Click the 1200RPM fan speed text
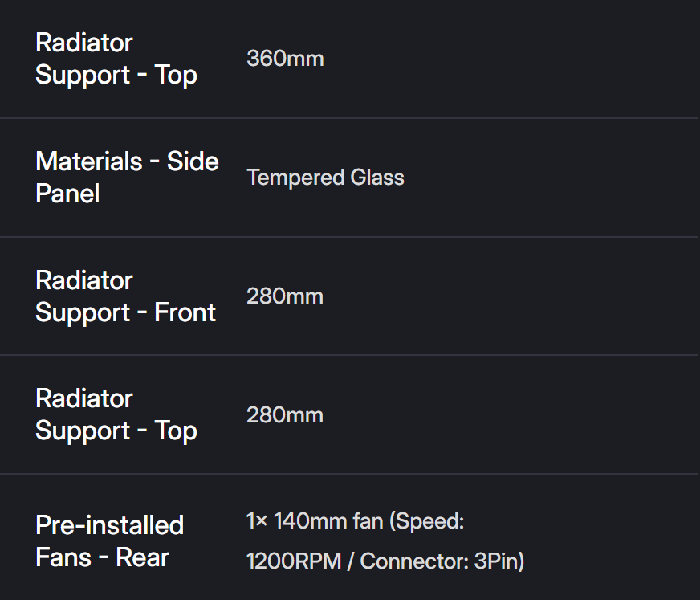The height and width of the screenshot is (600, 700). pyautogui.click(x=292, y=561)
